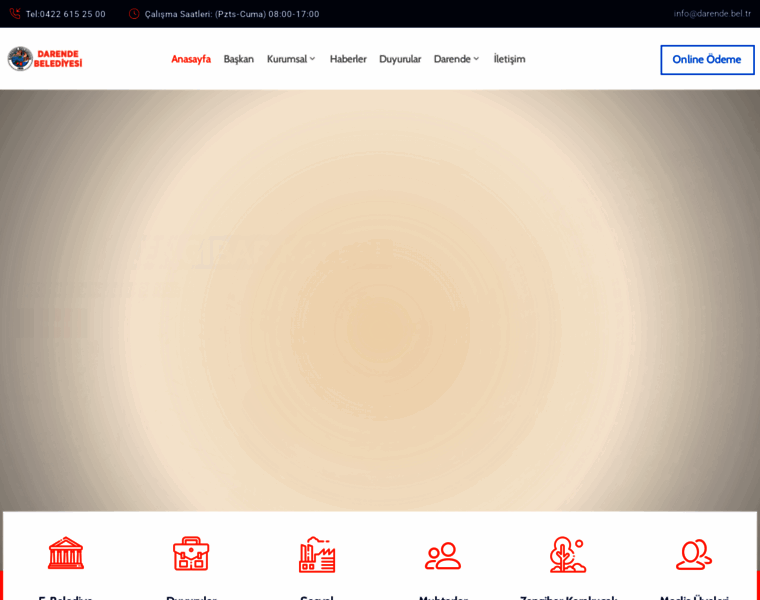The image size is (760, 600).
Task: Click the hero slider banner image
Action: pyautogui.click(x=380, y=300)
